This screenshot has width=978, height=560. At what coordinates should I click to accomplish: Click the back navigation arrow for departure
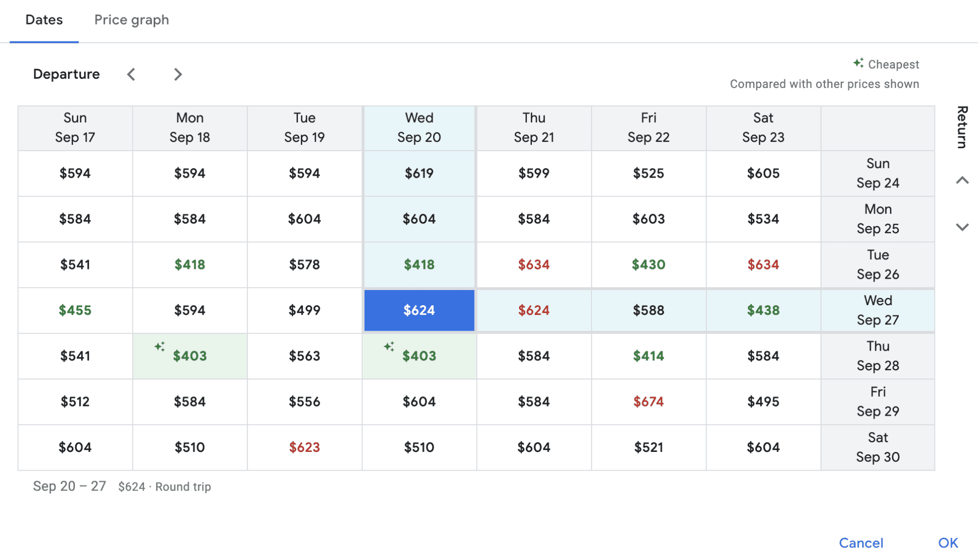[131, 74]
